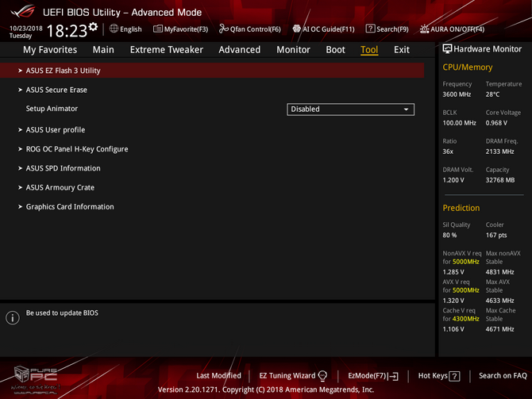Click the MyFavorite folder icon

pyautogui.click(x=157, y=29)
